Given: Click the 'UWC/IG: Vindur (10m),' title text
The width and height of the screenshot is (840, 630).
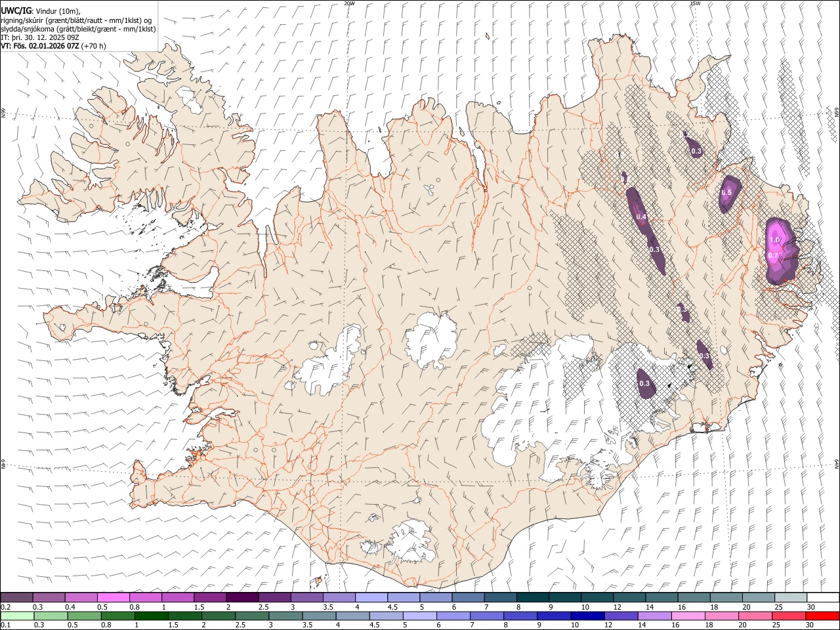Looking at the screenshot, I should pos(40,10).
